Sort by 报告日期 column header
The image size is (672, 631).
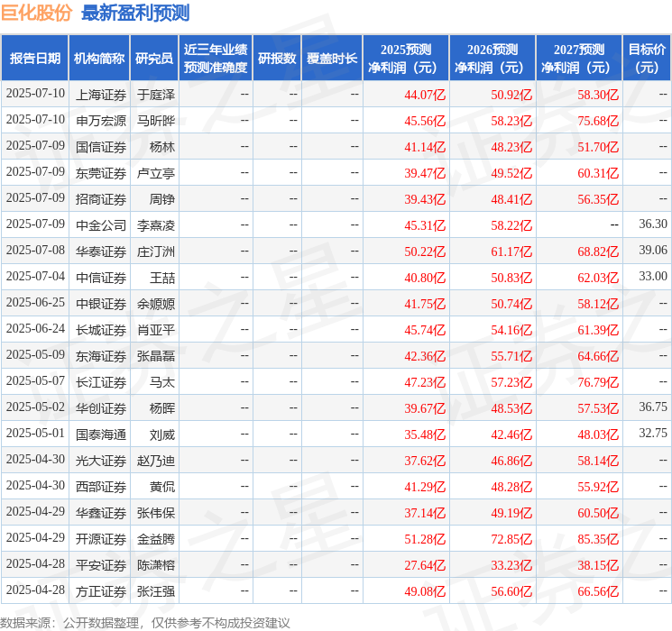pyautogui.click(x=35, y=59)
